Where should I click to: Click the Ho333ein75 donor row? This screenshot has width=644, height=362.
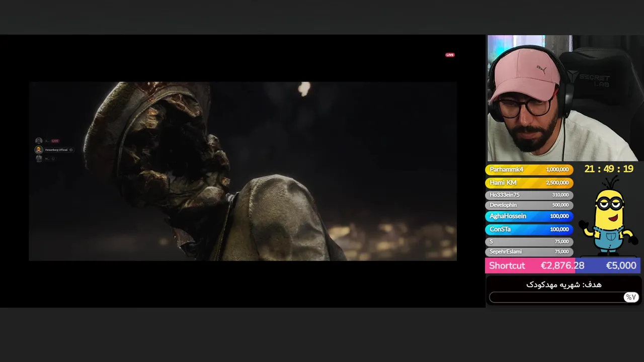(529, 195)
